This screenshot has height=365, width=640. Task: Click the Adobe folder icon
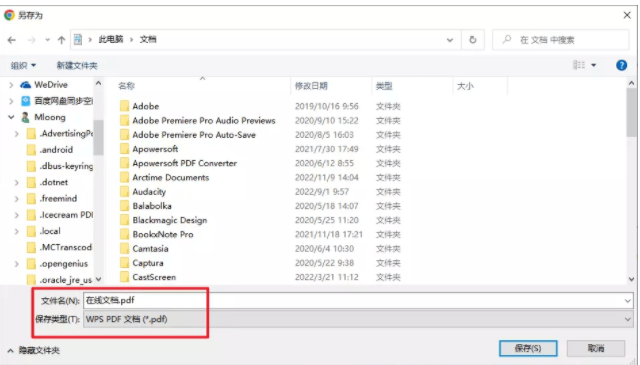click(124, 106)
